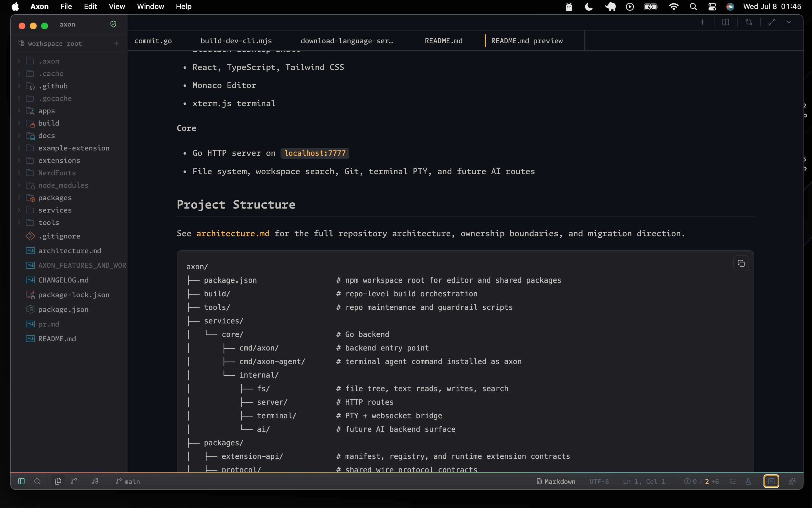Expand the build folder
Screen dimensions: 812x508
[x=19, y=123]
